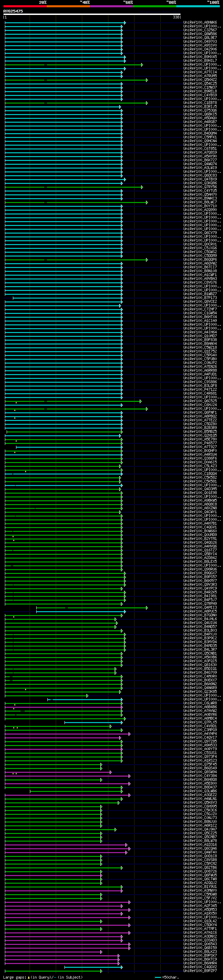The height and width of the screenshot is (980, 223).
Task: Select the UniRef100_A8B4B6 hit label
Action: click(x=200, y=707)
